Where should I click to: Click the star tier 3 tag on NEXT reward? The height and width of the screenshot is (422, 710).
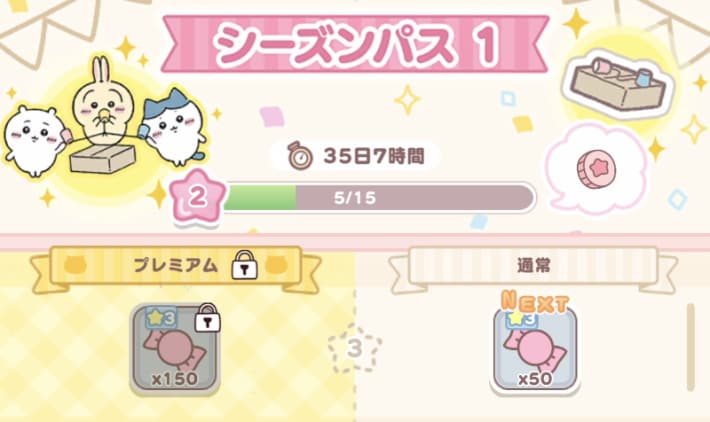click(x=521, y=319)
